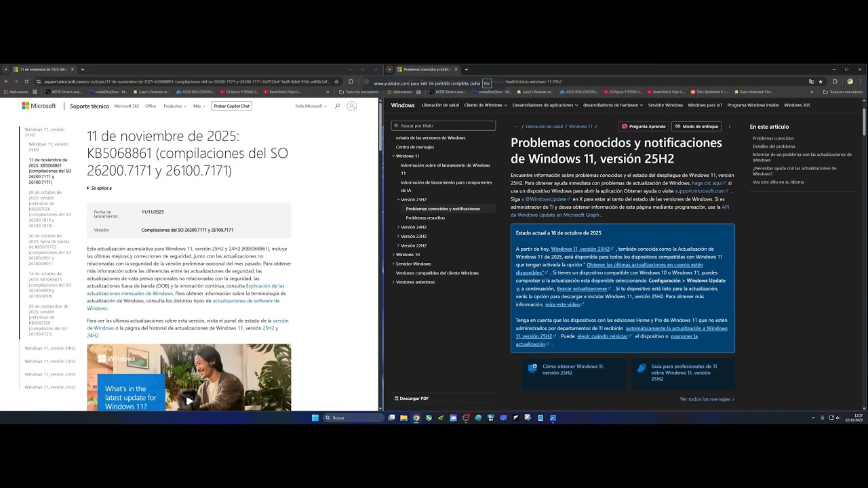Open a new tab in the right browser
Viewport: 868px width, 488px height.
click(467, 69)
